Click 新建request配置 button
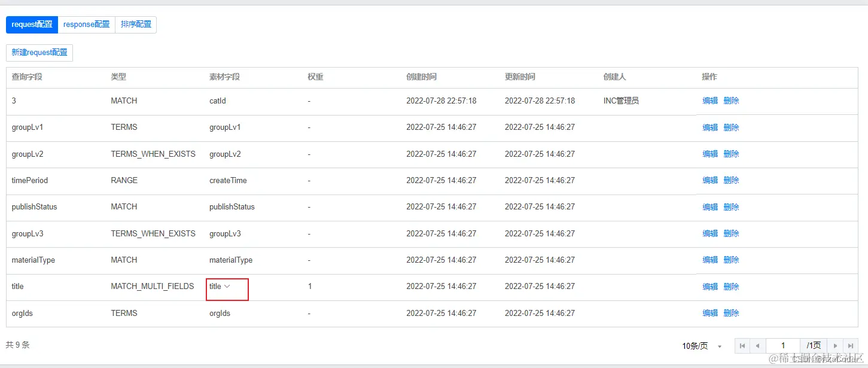The height and width of the screenshot is (368, 868). [x=39, y=53]
